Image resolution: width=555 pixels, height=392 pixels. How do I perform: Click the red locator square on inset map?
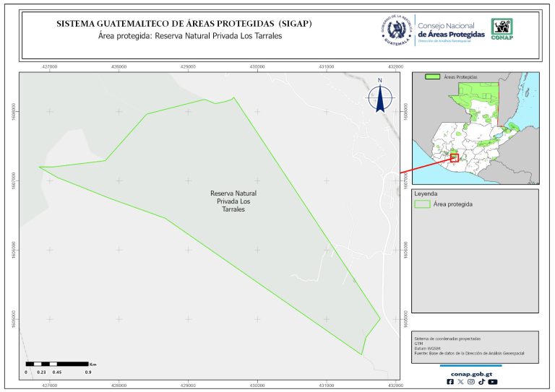[454, 157]
